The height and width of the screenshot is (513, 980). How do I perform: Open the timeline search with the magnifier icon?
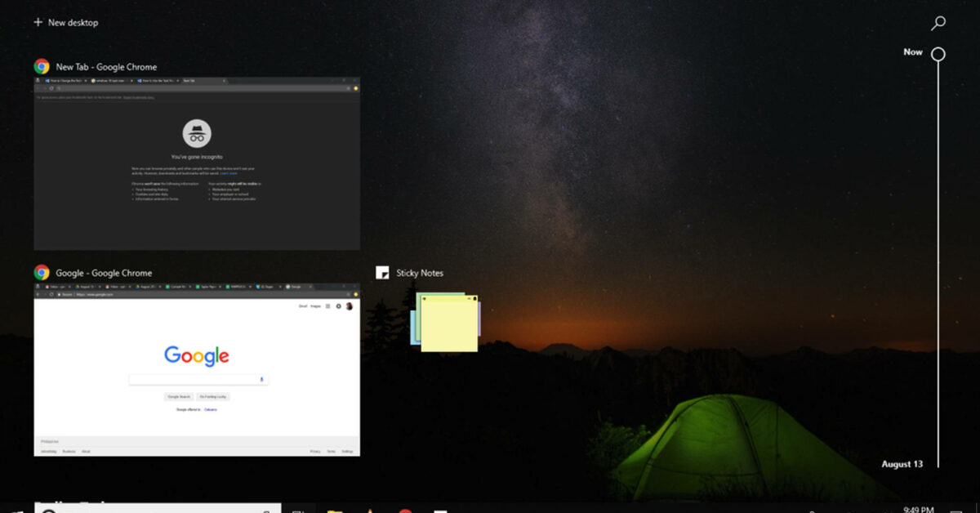click(938, 23)
